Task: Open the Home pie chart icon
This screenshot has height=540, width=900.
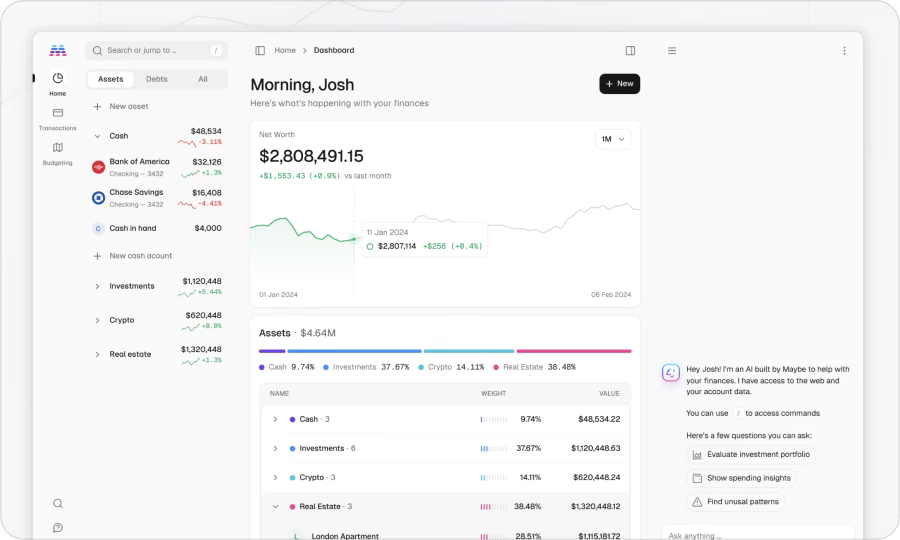Action: (x=57, y=78)
